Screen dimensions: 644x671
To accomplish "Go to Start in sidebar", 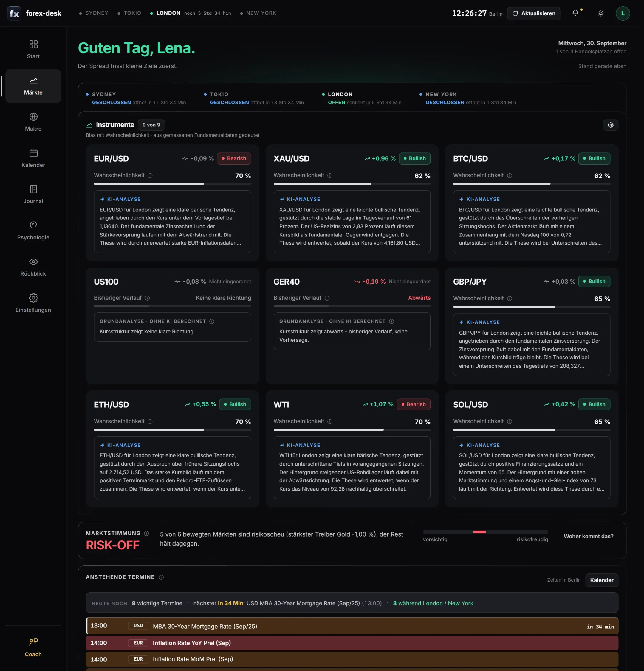I will [33, 50].
